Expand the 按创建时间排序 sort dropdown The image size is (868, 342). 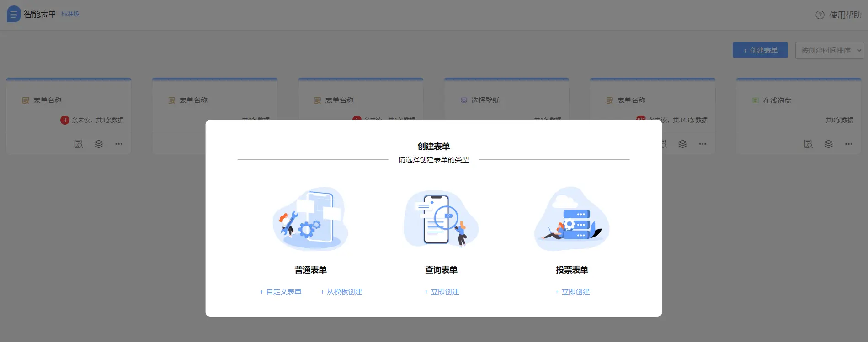pyautogui.click(x=829, y=51)
